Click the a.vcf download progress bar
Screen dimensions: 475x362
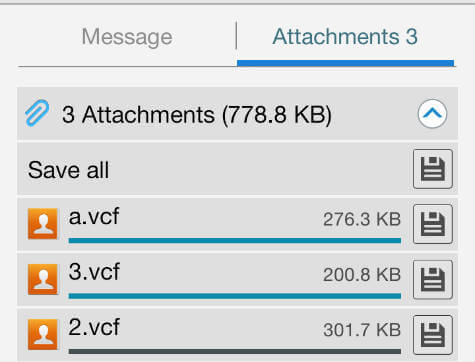click(x=235, y=241)
